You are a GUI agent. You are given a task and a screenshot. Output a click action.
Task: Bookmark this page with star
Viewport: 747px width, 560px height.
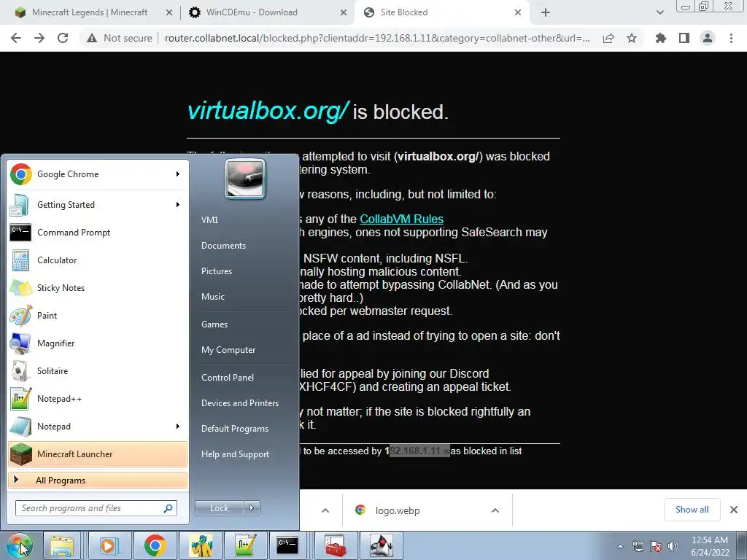[632, 38]
